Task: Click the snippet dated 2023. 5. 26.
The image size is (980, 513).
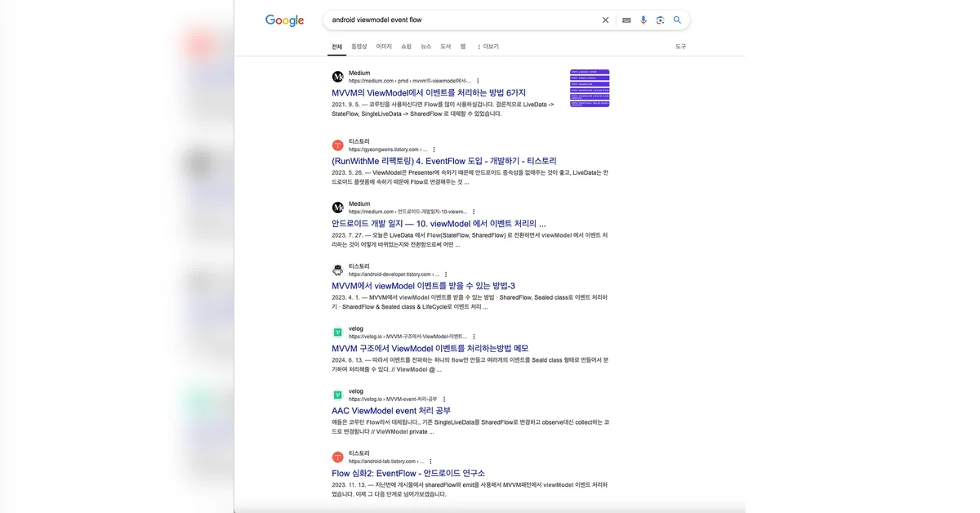Action: point(470,177)
